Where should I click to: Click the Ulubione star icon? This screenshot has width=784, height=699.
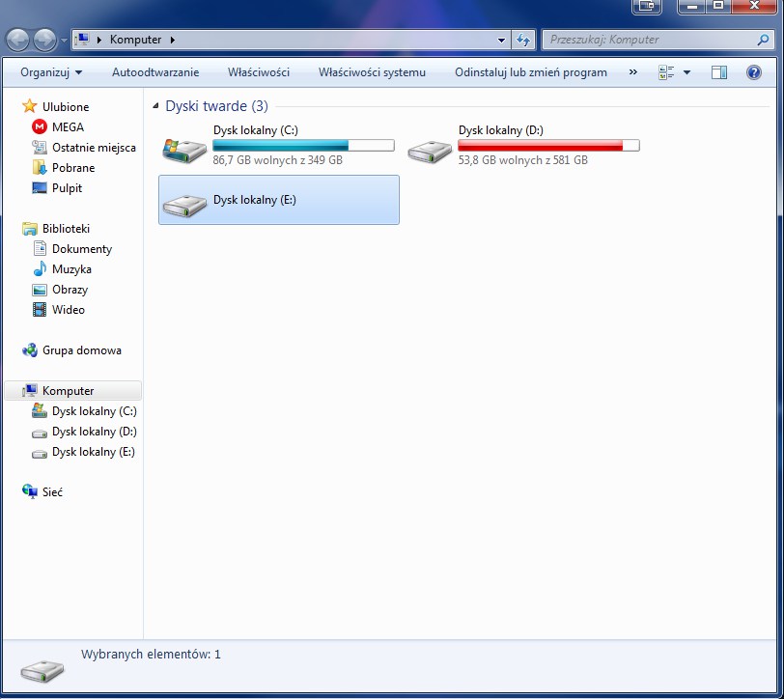[x=30, y=105]
